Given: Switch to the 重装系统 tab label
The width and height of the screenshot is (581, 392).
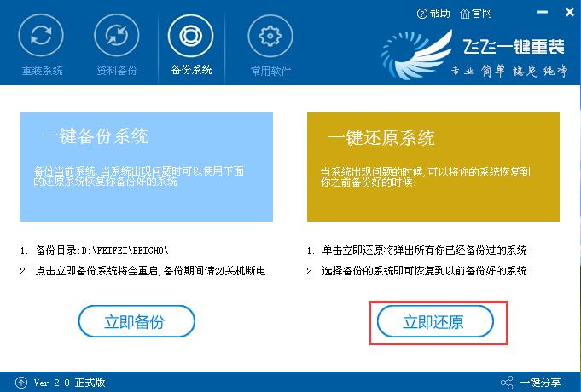Looking at the screenshot, I should point(43,70).
